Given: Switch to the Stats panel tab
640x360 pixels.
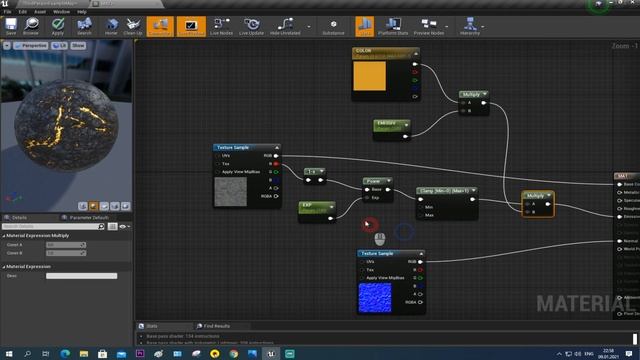Looking at the screenshot, I should [152, 326].
